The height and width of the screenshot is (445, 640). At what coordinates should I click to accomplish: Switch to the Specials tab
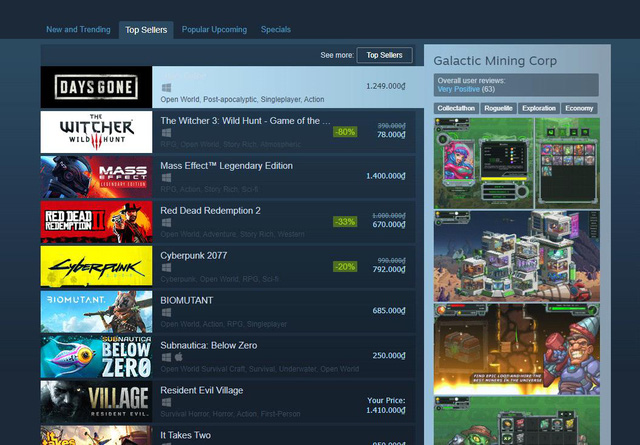pyautogui.click(x=276, y=29)
